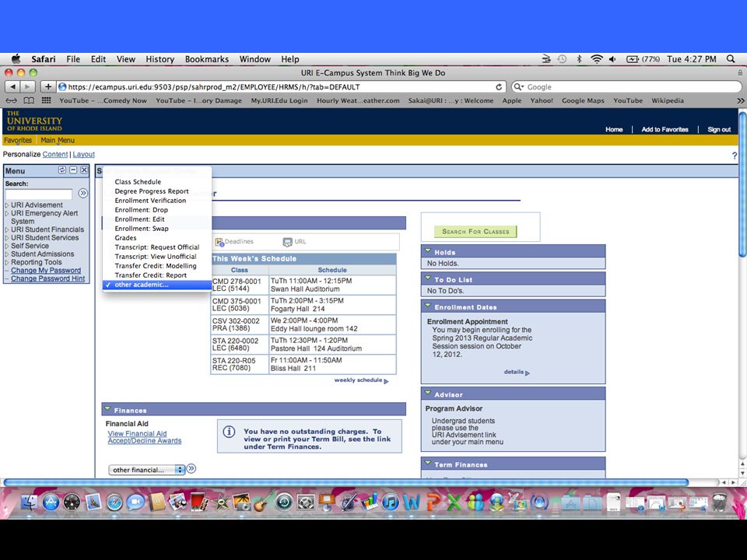Open the Trash in the Dock
This screenshot has width=747, height=560.
tap(719, 502)
